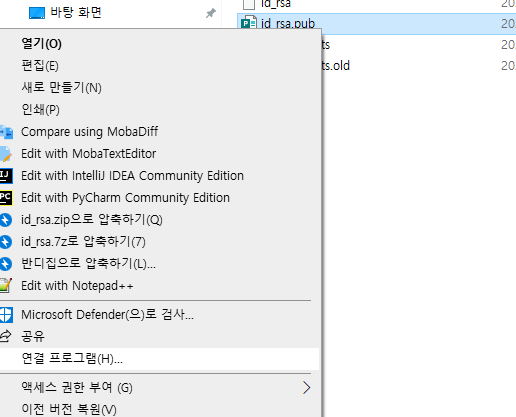Click the MobaDiff compare icon
516x417 pixels.
pyautogui.click(x=6, y=132)
